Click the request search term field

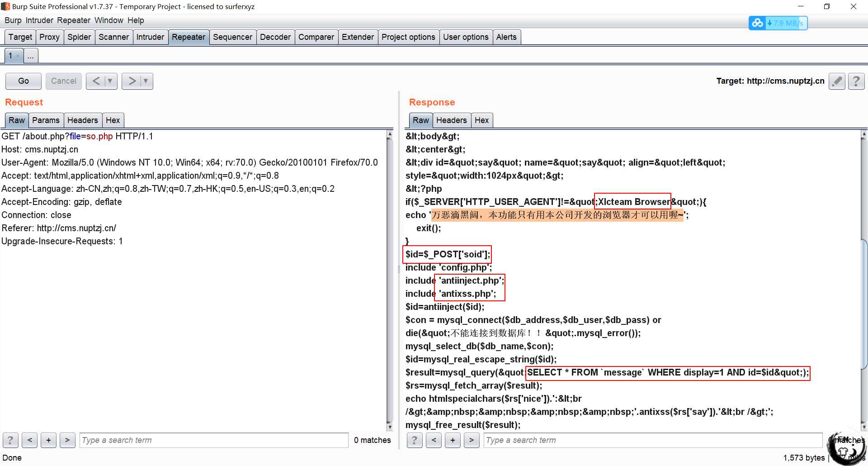point(214,440)
